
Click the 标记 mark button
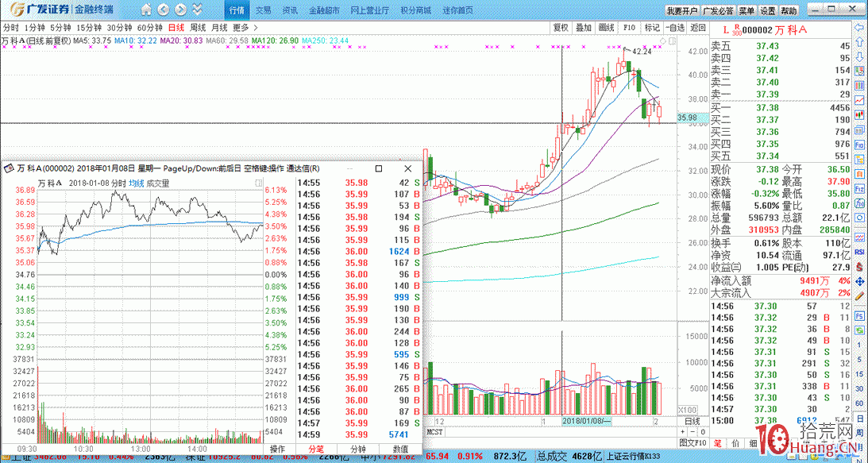[651, 28]
